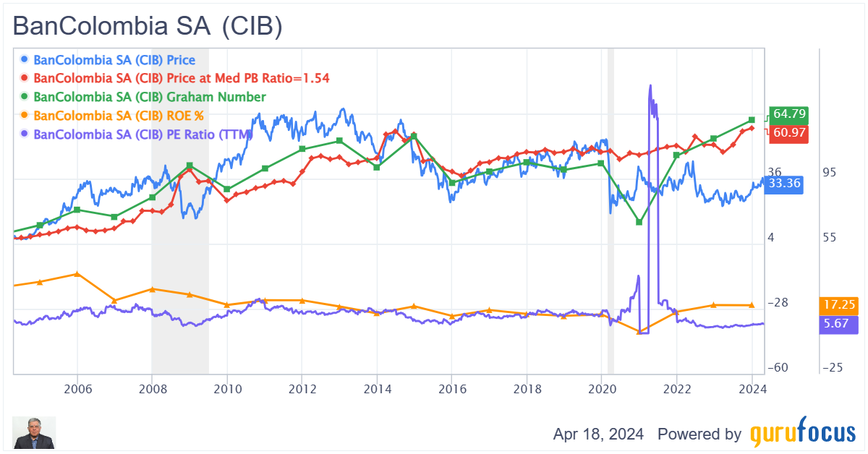The image size is (868, 454).
Task: Click the red Med PB Ratio legend dot
Action: pyautogui.click(x=25, y=78)
